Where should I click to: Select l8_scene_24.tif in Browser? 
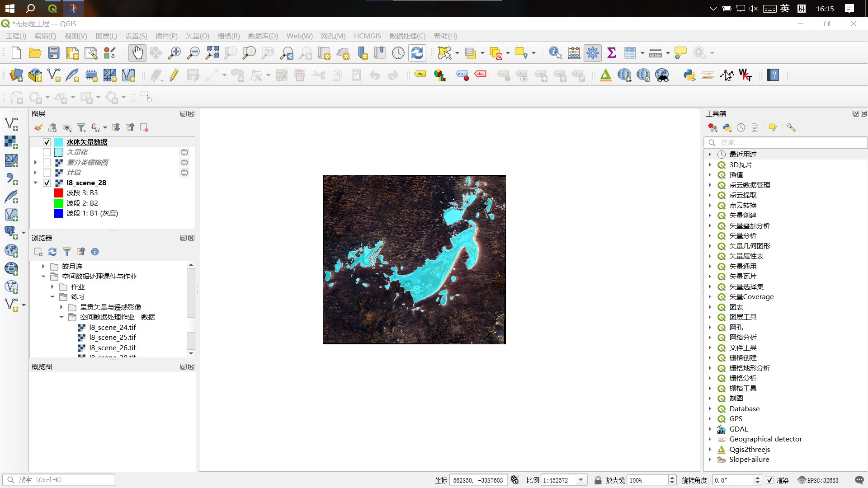112,328
